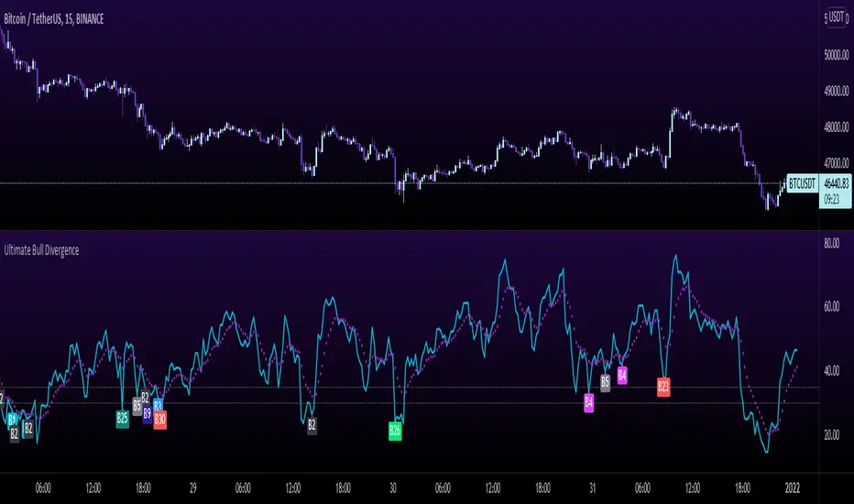The height and width of the screenshot is (504, 854).
Task: Select the Ultimate Bull Divergence indicator label
Action: click(41, 250)
